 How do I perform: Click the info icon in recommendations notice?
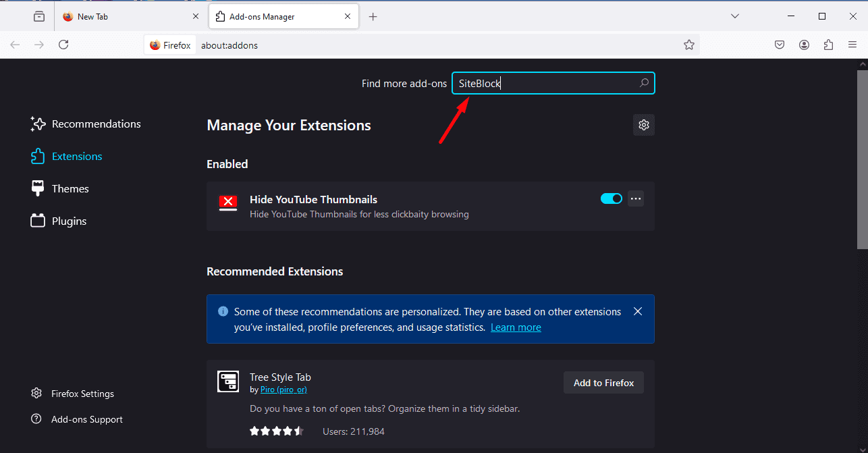click(x=223, y=311)
